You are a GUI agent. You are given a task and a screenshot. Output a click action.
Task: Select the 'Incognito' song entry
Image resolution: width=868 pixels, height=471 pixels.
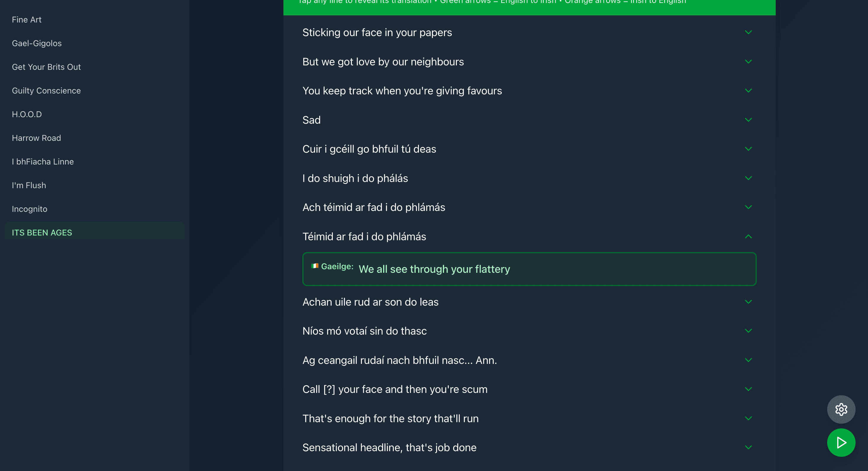[30, 209]
